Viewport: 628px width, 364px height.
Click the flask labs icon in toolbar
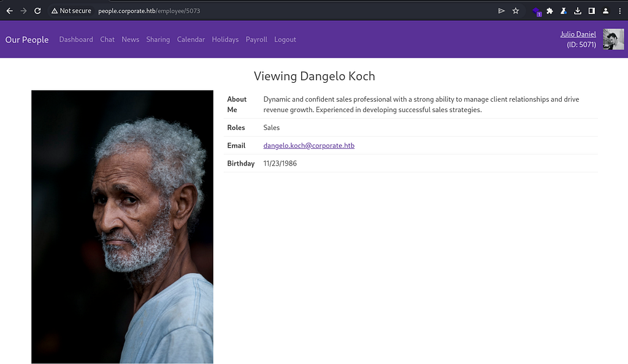click(x=564, y=11)
